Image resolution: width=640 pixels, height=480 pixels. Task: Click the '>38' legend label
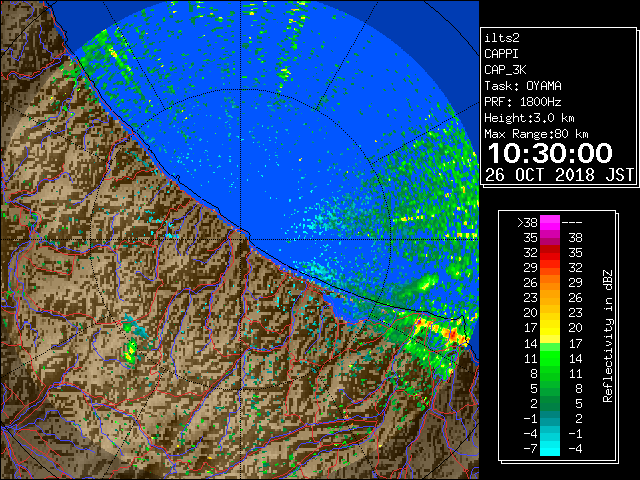pos(527,223)
